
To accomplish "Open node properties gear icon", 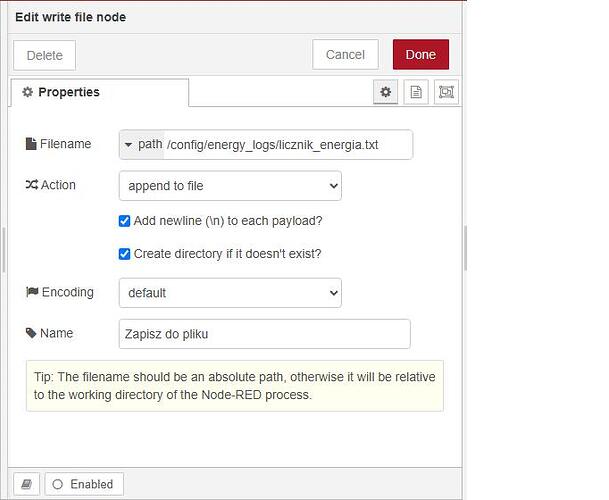I will tap(385, 92).
